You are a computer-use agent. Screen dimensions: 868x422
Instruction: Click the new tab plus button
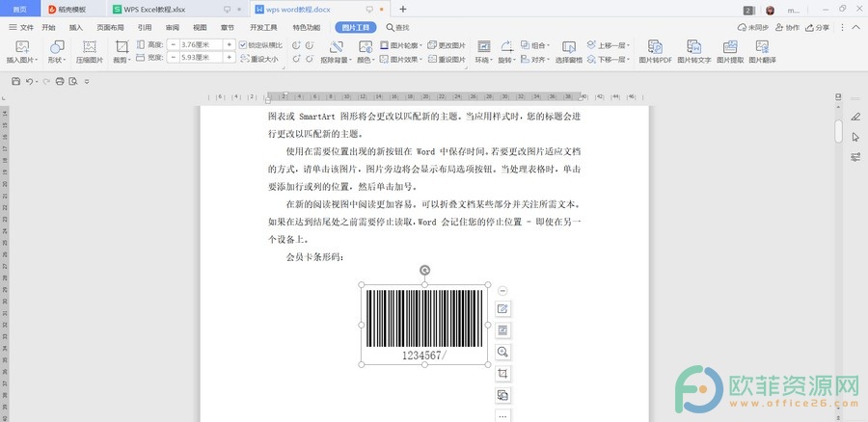pyautogui.click(x=403, y=9)
